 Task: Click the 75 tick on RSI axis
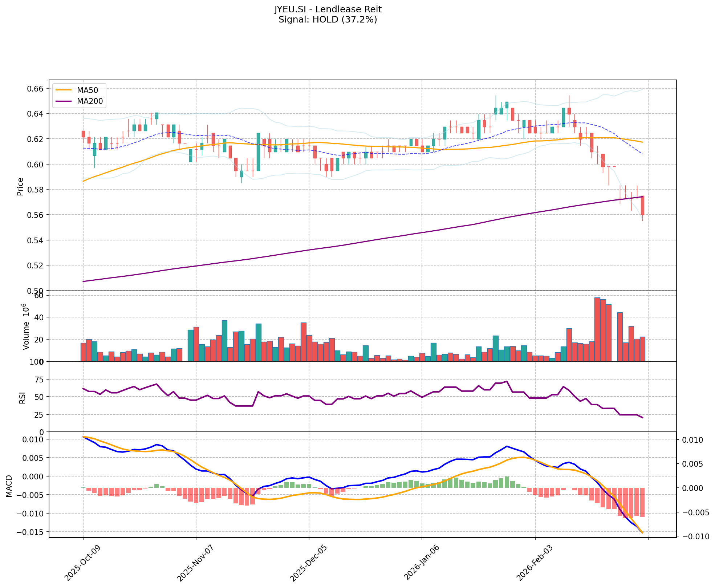[39, 380]
